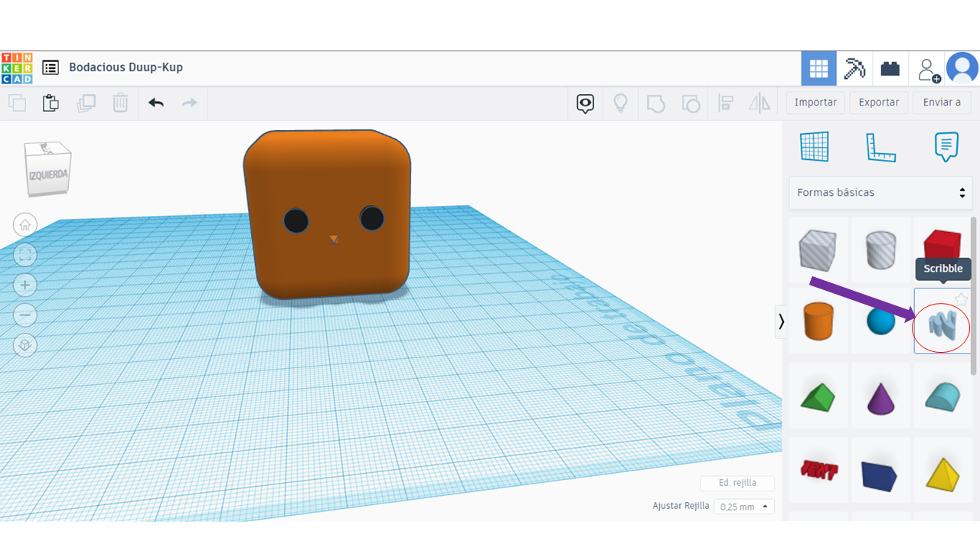Click the Ungroup shapes icon

pos(691,103)
